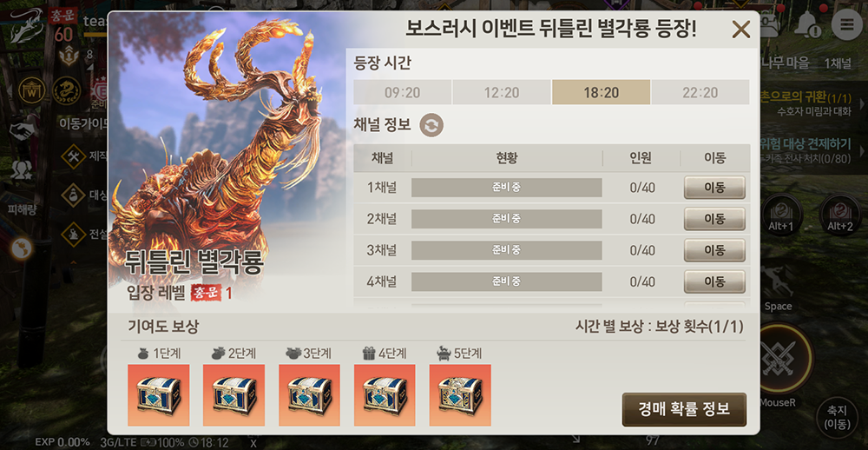View the 1단계 reward chest
Screen dimensions: 868x450
point(158,395)
